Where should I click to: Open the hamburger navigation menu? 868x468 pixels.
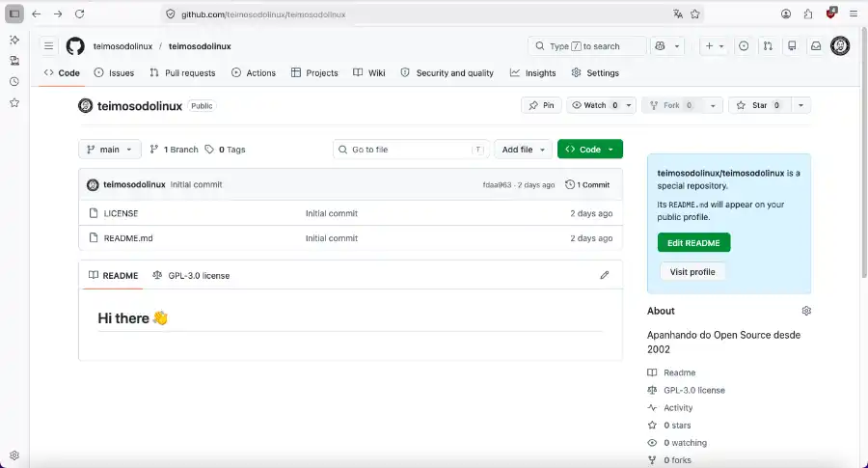(x=49, y=46)
